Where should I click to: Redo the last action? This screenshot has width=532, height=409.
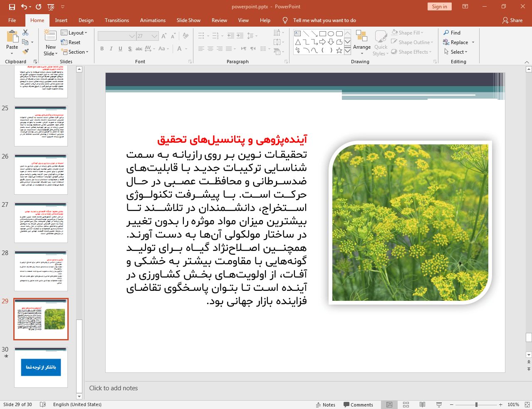(x=39, y=7)
